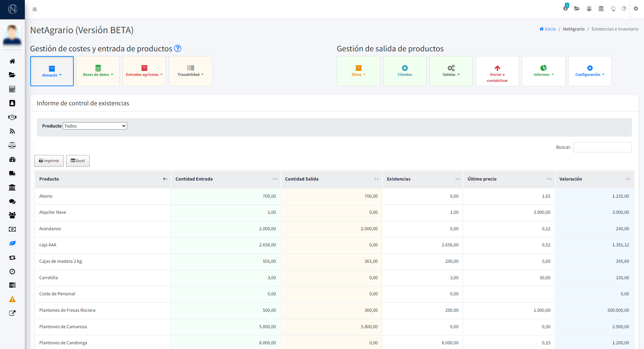The width and height of the screenshot is (644, 349).
Task: Click the hamburger menu toggle icon
Action: pyautogui.click(x=35, y=9)
